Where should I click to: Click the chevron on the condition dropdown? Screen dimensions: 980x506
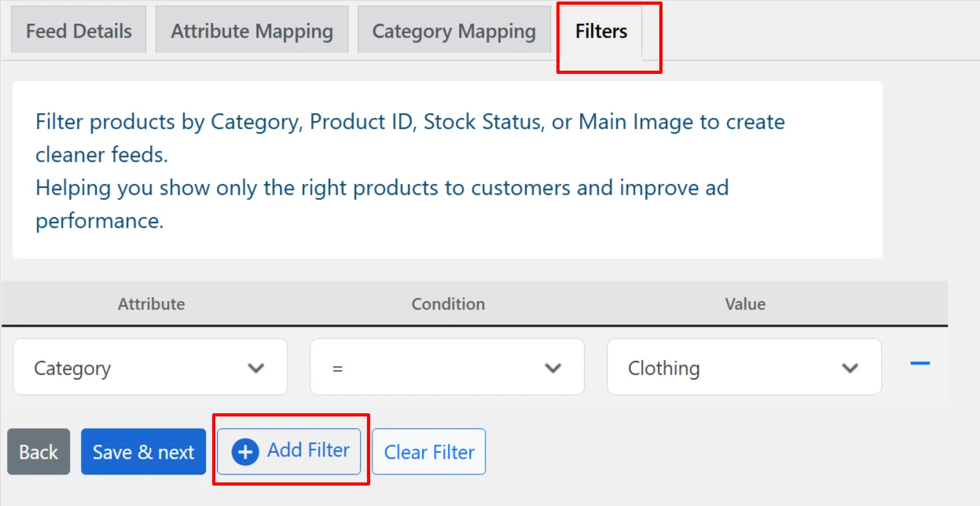click(x=552, y=367)
